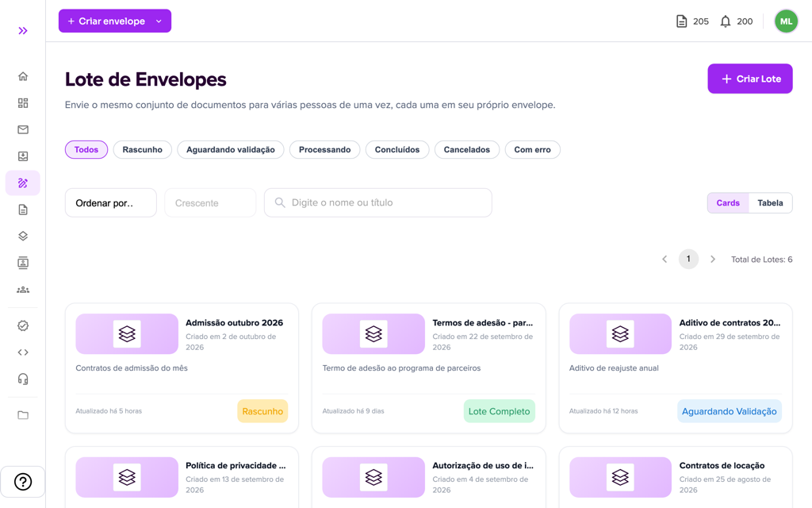Open the ML user avatar
Viewport: 812px width, 508px height.
click(x=786, y=21)
